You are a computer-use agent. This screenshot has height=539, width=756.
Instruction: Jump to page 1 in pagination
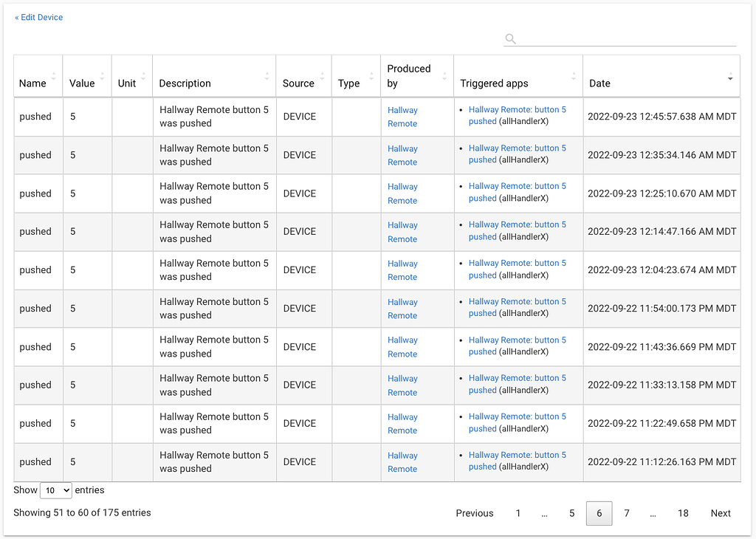click(518, 513)
